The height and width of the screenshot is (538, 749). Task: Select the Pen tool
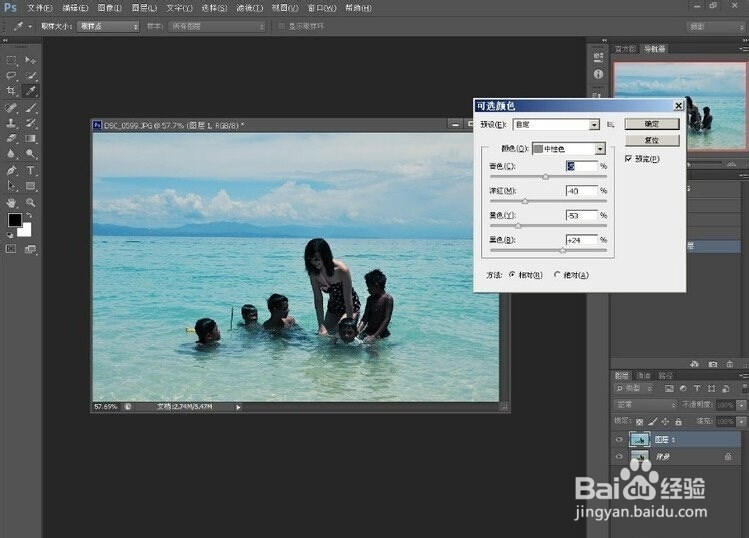[x=11, y=170]
